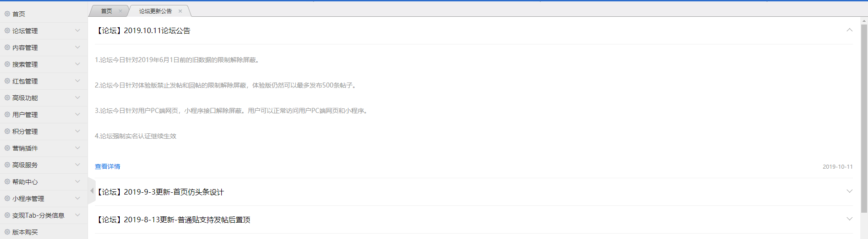
Task: Collapse the 2019.10.11论坛公告 panel arrow
Action: tap(849, 30)
